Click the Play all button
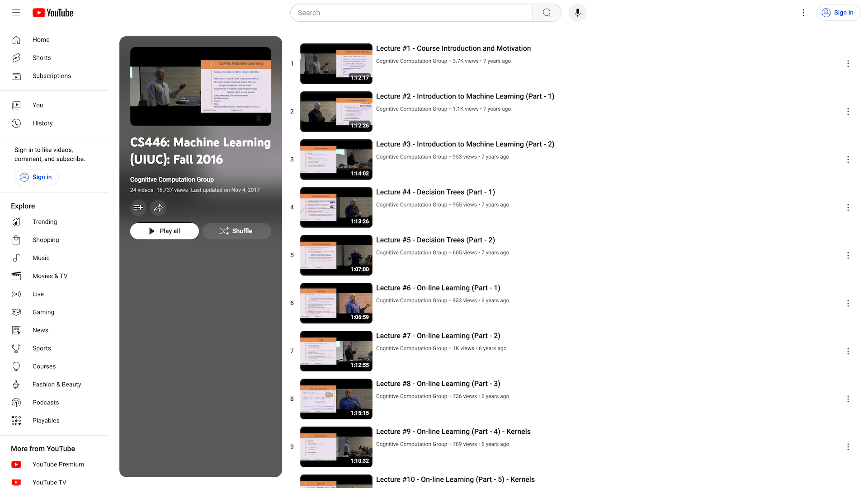This screenshot has height=488, width=868. point(165,231)
